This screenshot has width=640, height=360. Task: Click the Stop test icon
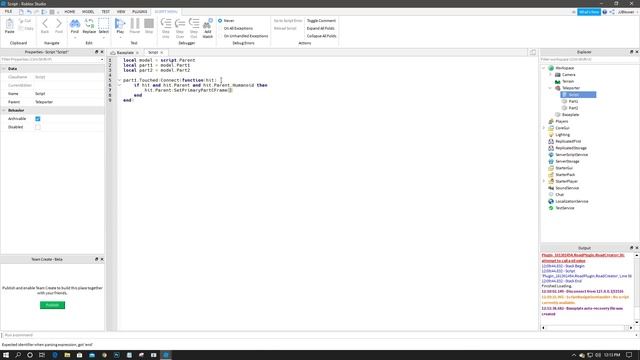[149, 23]
